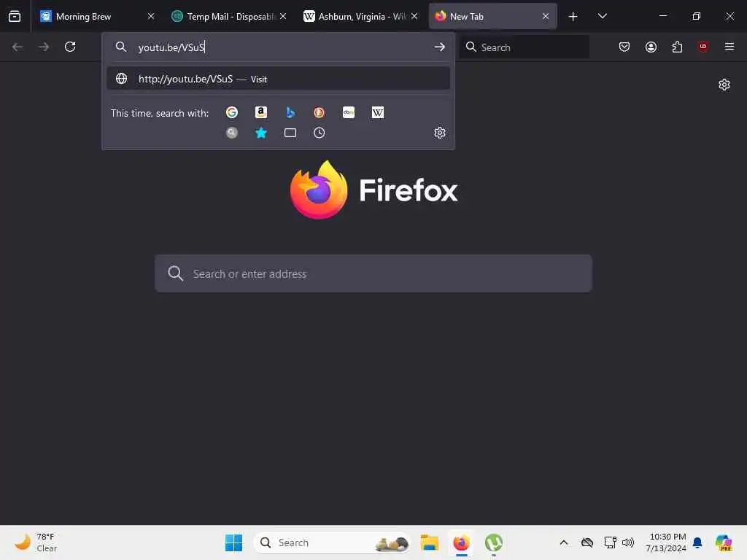Switch to the Temp Mail tab
This screenshot has height=560, width=747.
point(229,17)
